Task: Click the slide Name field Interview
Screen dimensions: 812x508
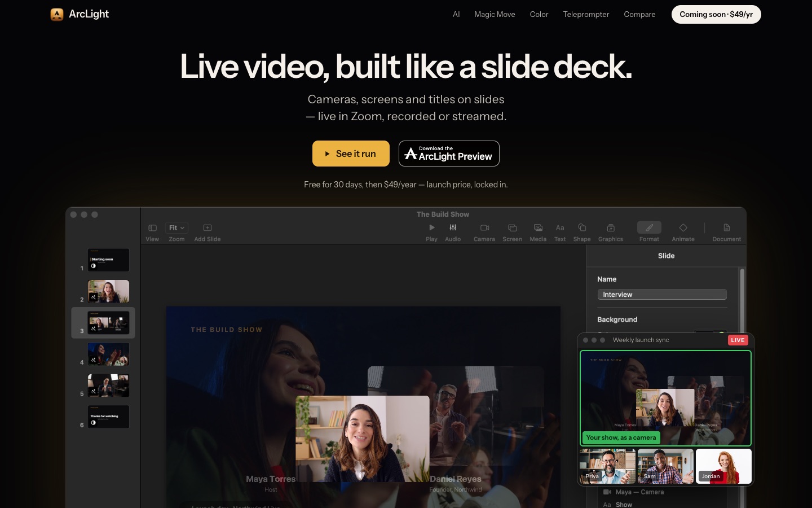Action: (662, 295)
